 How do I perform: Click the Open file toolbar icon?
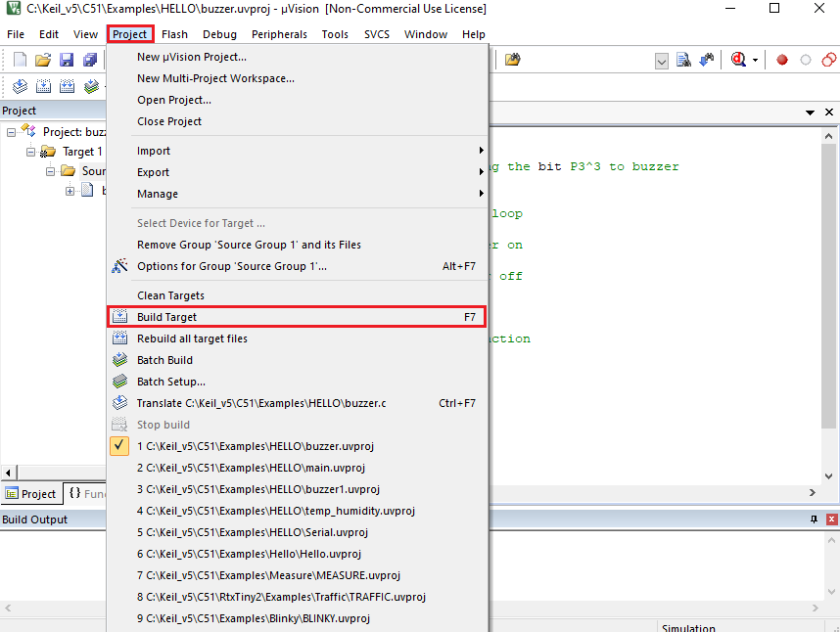coord(43,60)
